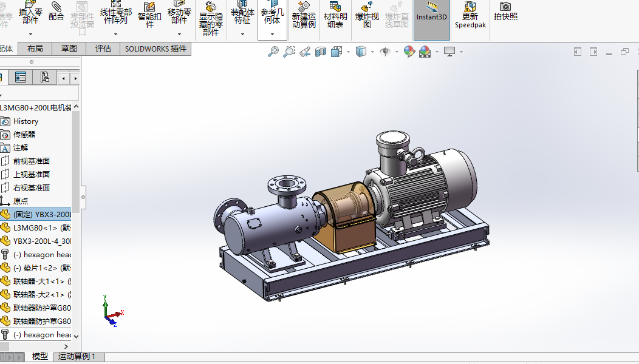The width and height of the screenshot is (639, 364).
Task: Click the Previous View icon
Action: [305, 52]
